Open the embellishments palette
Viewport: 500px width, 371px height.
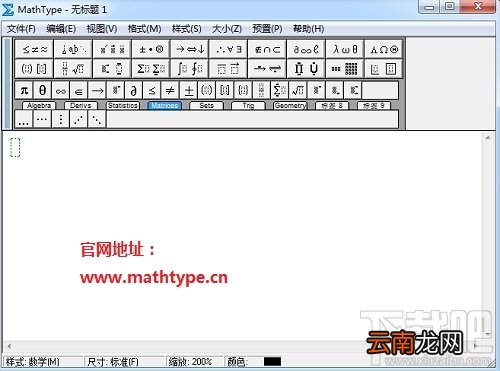point(112,50)
